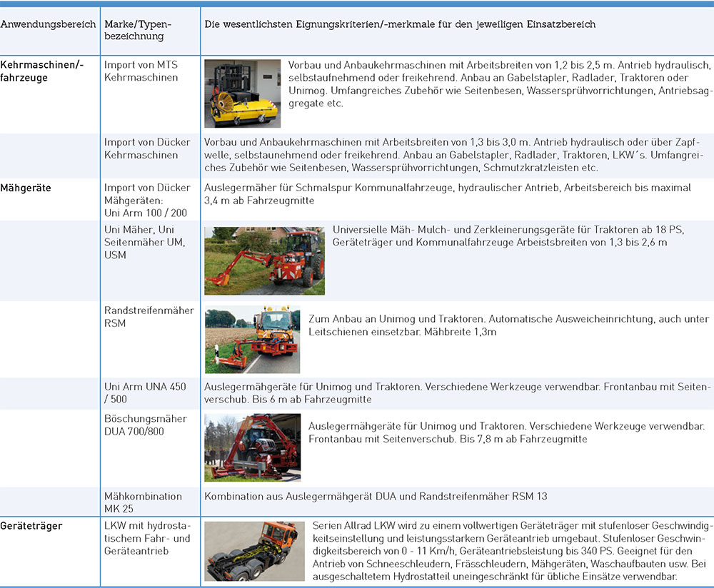The height and width of the screenshot is (588, 714).
Task: Click 'Böschungsmäher DUA 700/800' cell
Action: tap(145, 425)
